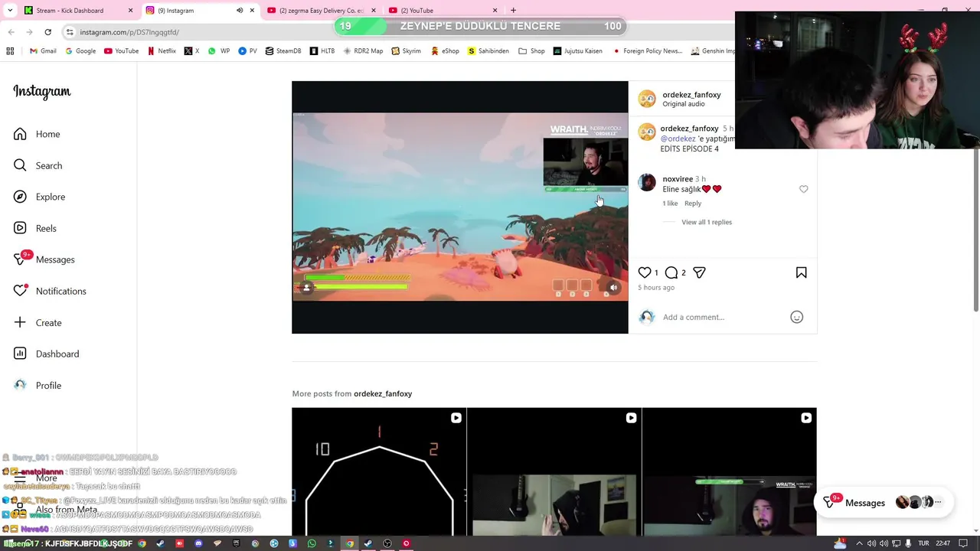The image size is (980, 551).
Task: Open the Notifications heart in sidebar
Action: pos(20,291)
